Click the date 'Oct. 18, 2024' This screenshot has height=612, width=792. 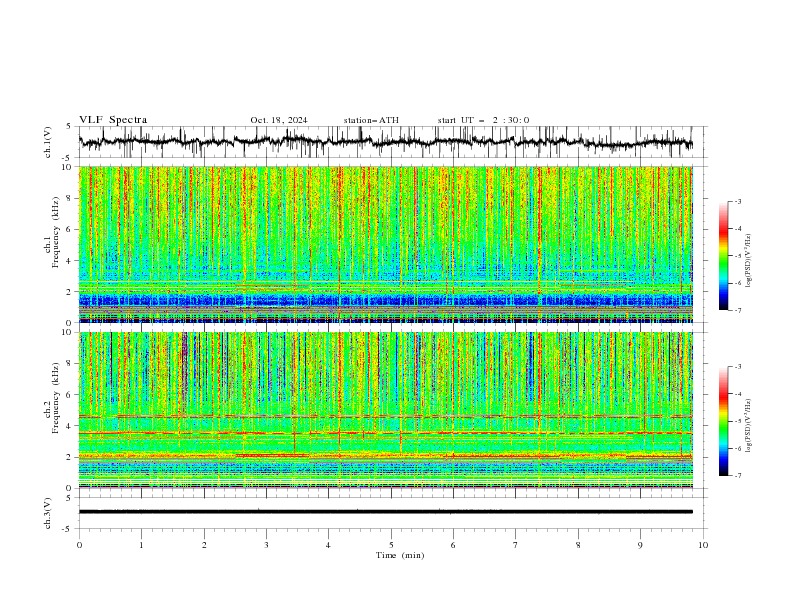coord(279,120)
